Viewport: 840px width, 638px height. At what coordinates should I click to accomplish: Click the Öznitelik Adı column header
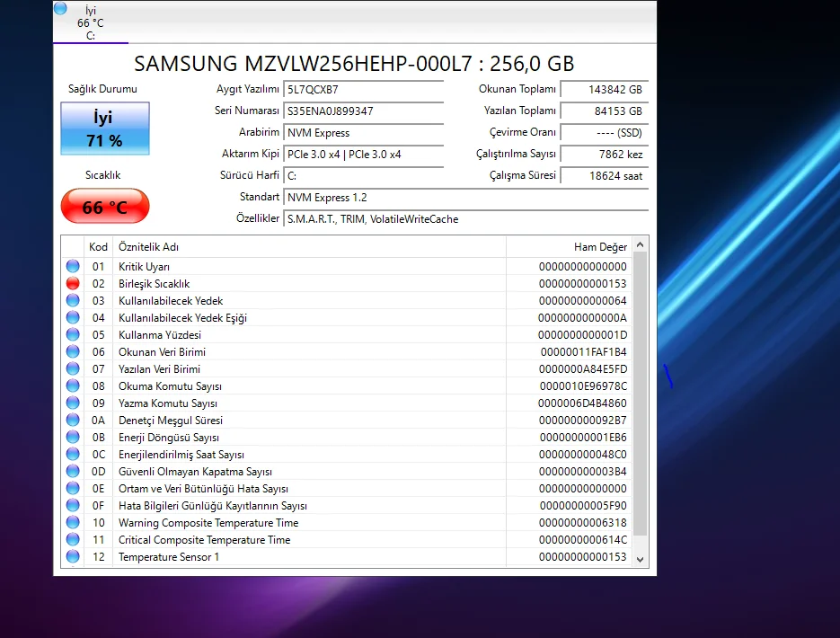[x=309, y=246]
